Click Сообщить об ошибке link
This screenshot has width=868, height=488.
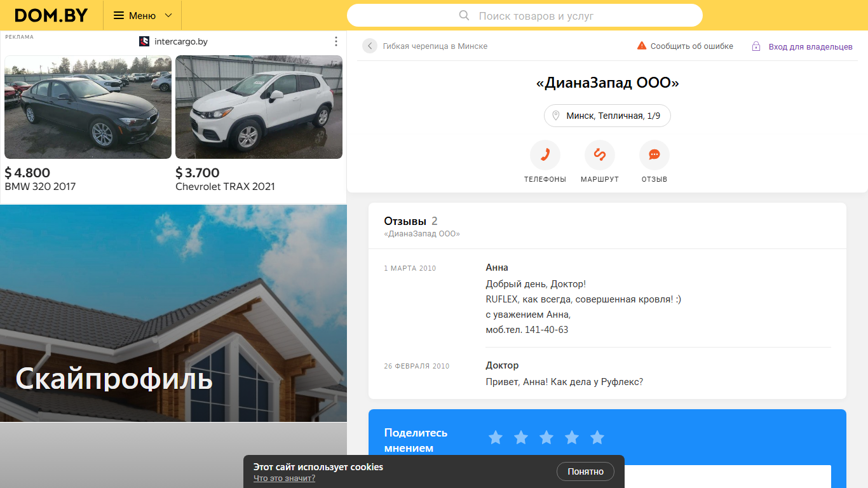[x=692, y=46]
